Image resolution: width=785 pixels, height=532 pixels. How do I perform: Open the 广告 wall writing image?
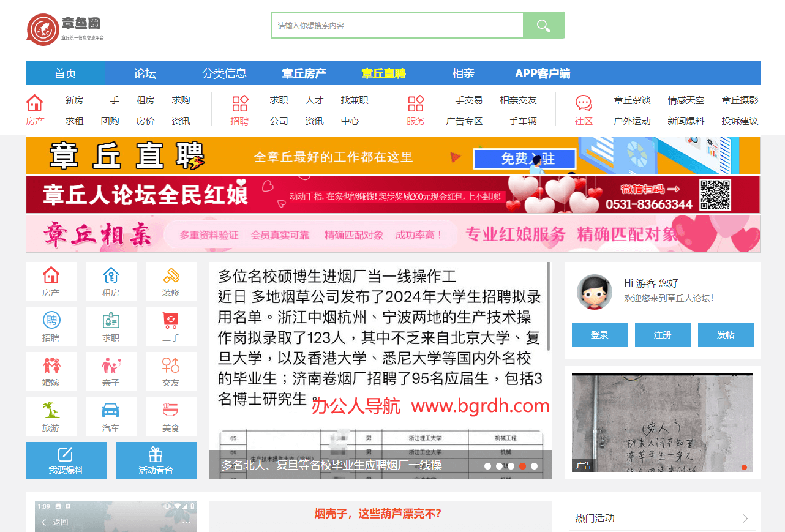point(663,423)
